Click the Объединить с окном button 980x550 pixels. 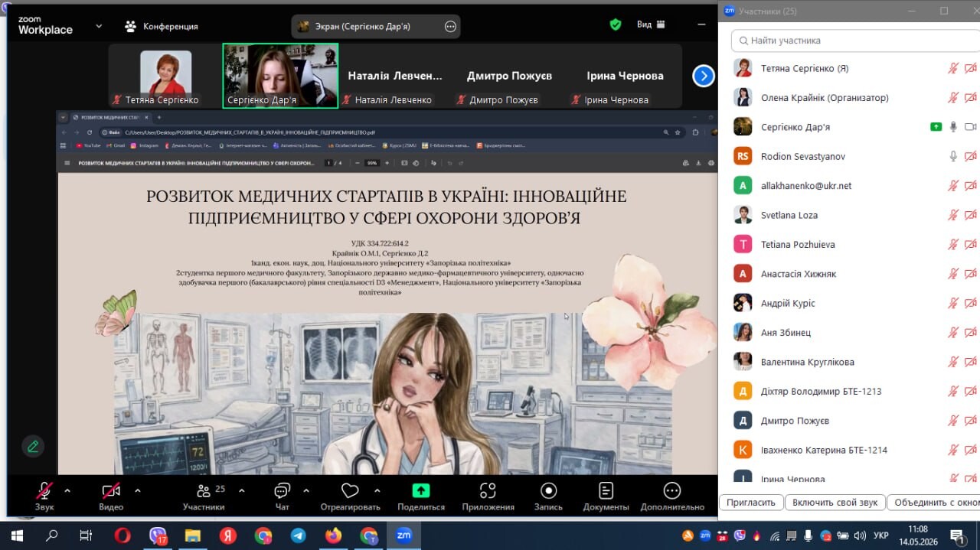pyautogui.click(x=933, y=503)
